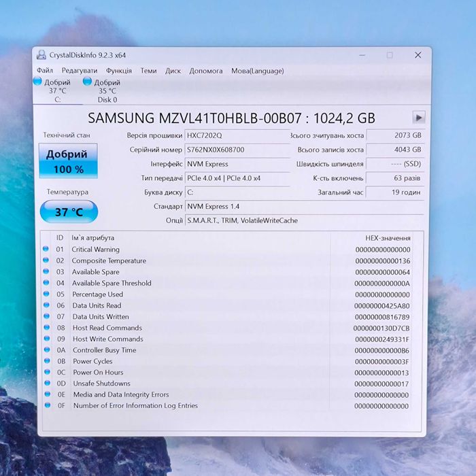Click the blue status dot for Critical Warning

46,249
